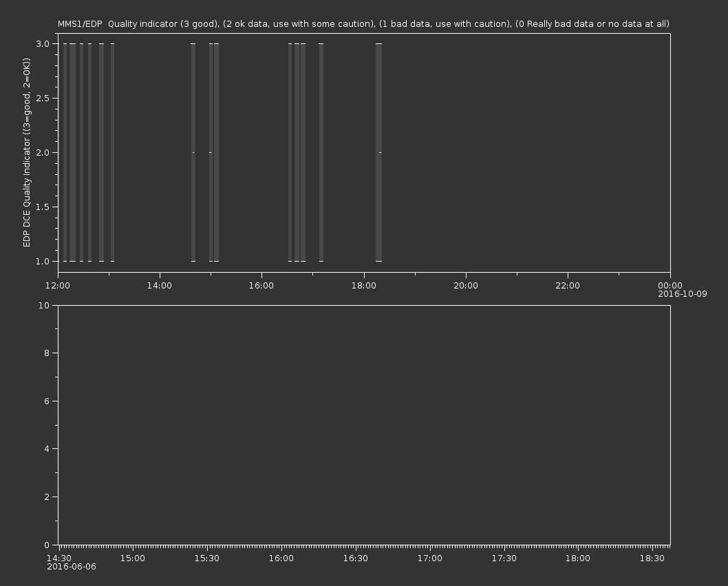Image resolution: width=728 pixels, height=586 pixels.
Task: Click the 6 value on the lower y-axis
Action: [47, 401]
